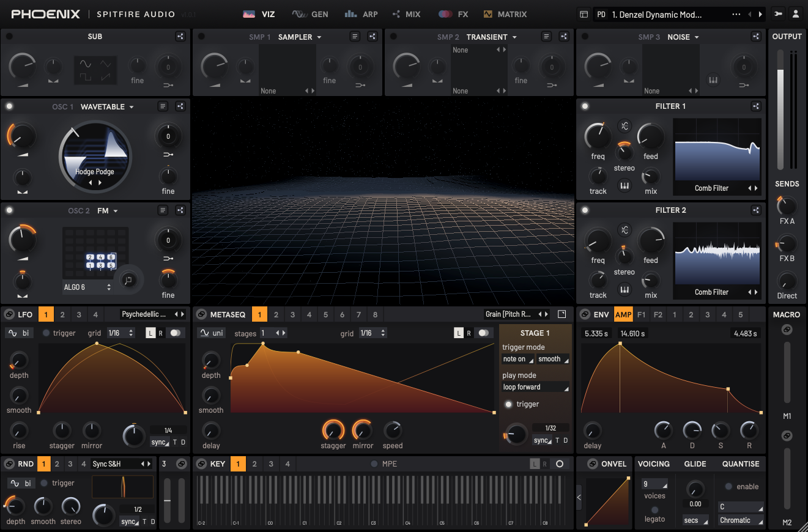The image size is (808, 532).
Task: Toggle legato in the Voicing panel
Action: tap(654, 509)
